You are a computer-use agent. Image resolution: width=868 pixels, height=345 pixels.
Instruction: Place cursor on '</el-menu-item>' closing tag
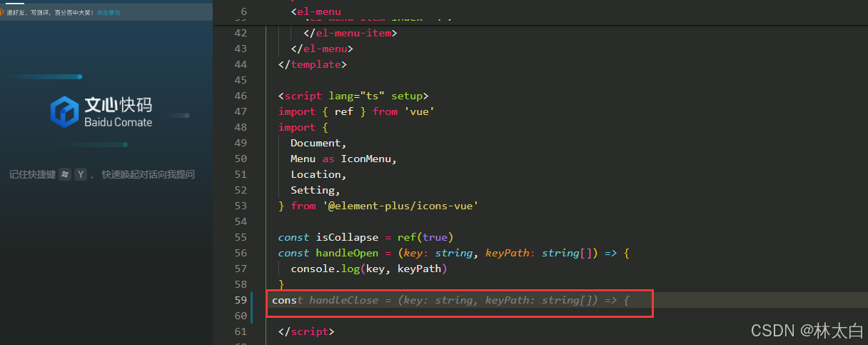(350, 33)
